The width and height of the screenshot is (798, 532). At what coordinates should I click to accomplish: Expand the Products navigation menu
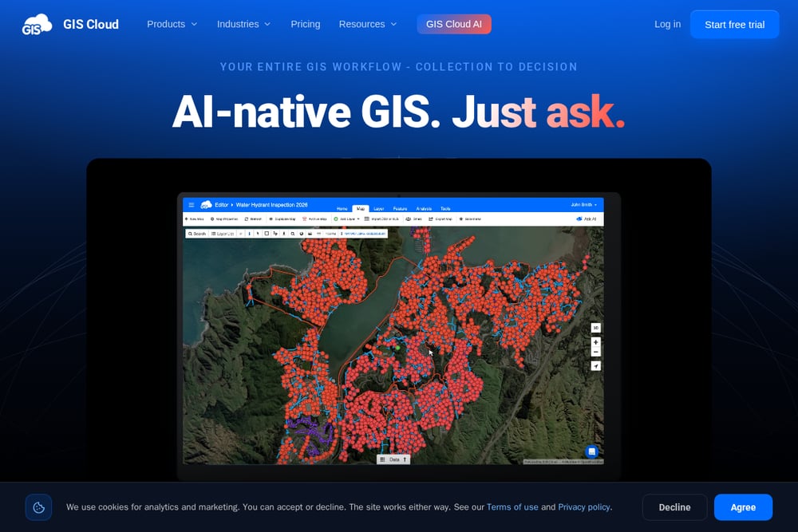click(172, 24)
